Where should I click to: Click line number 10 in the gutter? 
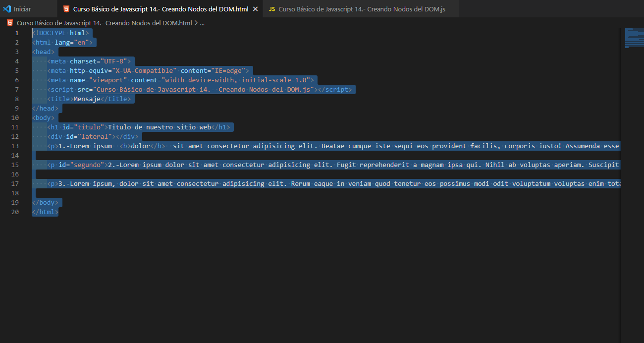(x=15, y=117)
